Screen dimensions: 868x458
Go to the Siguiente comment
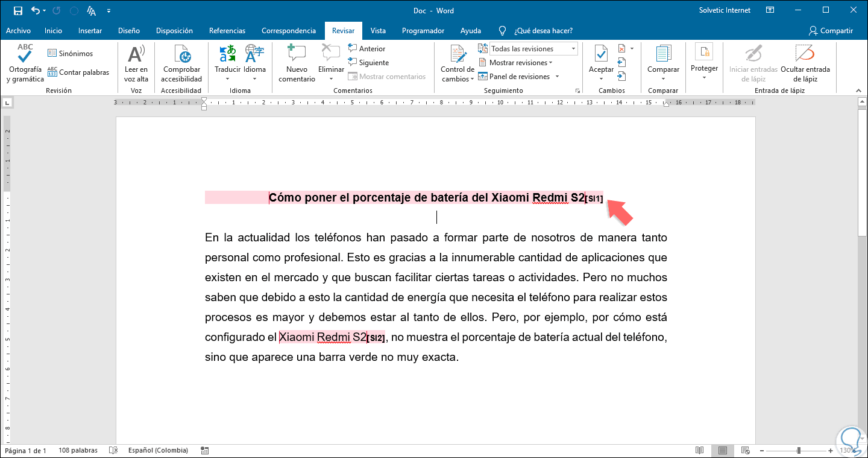coord(373,63)
